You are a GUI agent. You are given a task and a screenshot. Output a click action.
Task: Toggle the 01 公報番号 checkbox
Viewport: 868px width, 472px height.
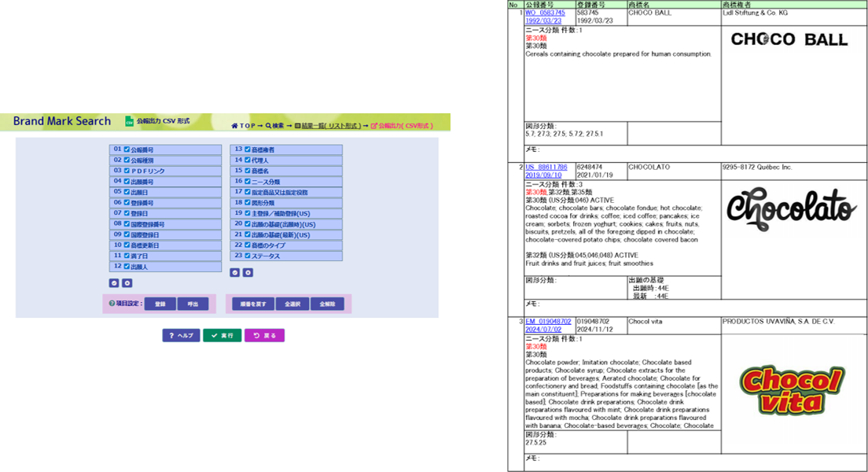tap(127, 149)
